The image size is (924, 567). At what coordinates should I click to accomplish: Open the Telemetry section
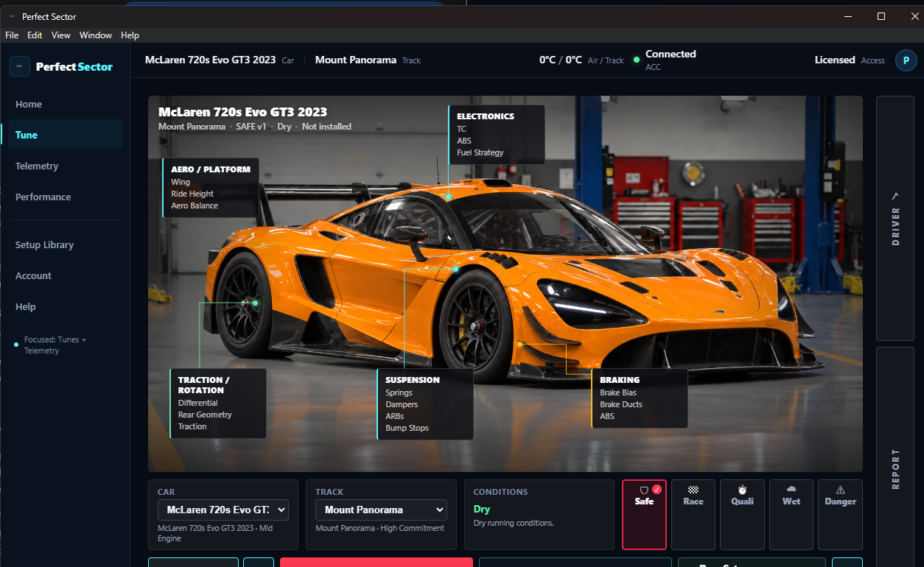(65, 166)
